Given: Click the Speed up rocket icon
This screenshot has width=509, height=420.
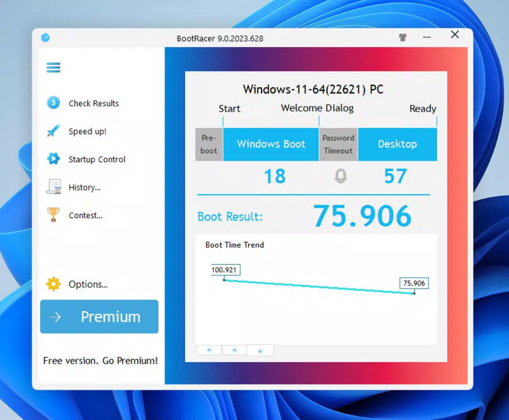Looking at the screenshot, I should tap(53, 131).
